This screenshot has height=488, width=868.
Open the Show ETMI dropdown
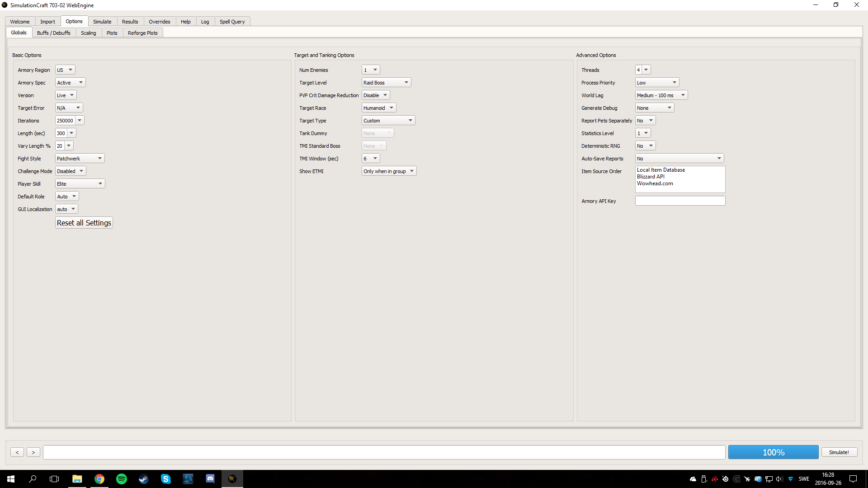click(389, 171)
